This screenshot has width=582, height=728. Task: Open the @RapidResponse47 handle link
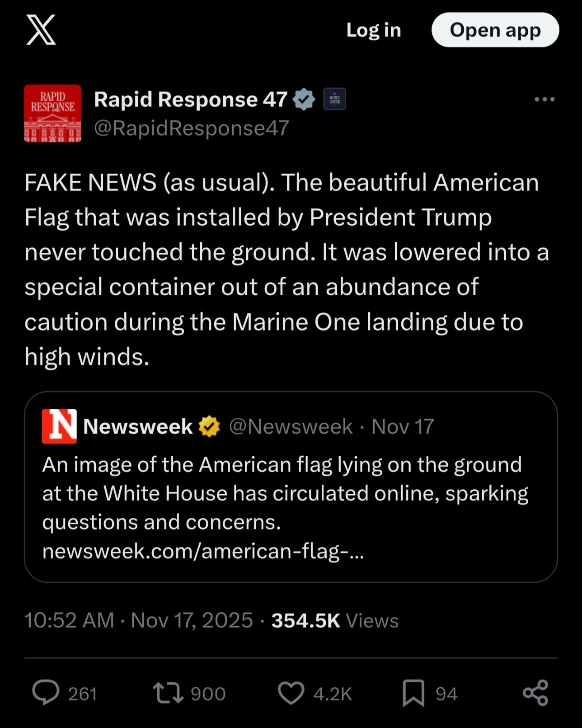click(x=191, y=128)
